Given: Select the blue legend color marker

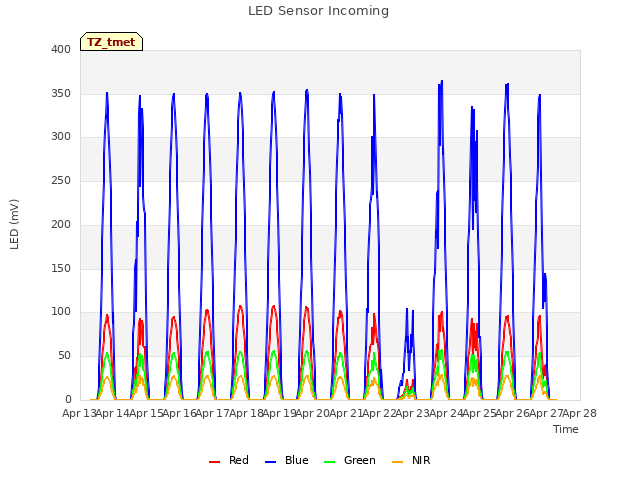Looking at the screenshot, I should 271,462.
